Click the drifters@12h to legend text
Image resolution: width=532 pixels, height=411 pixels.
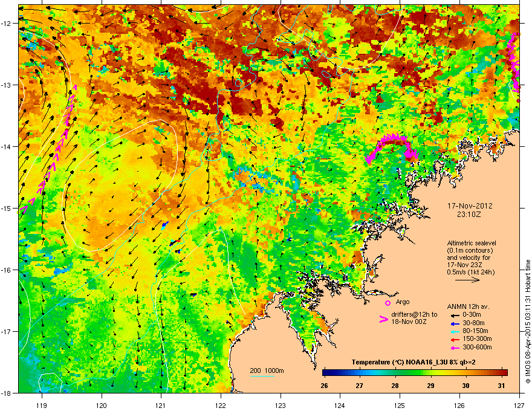[x=414, y=315]
